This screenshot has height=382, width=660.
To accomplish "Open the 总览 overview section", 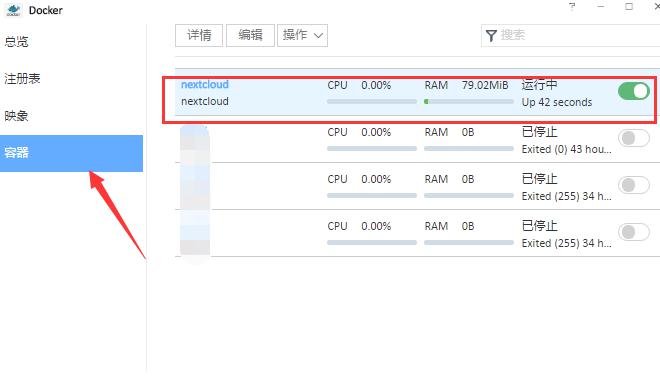I will 16,42.
